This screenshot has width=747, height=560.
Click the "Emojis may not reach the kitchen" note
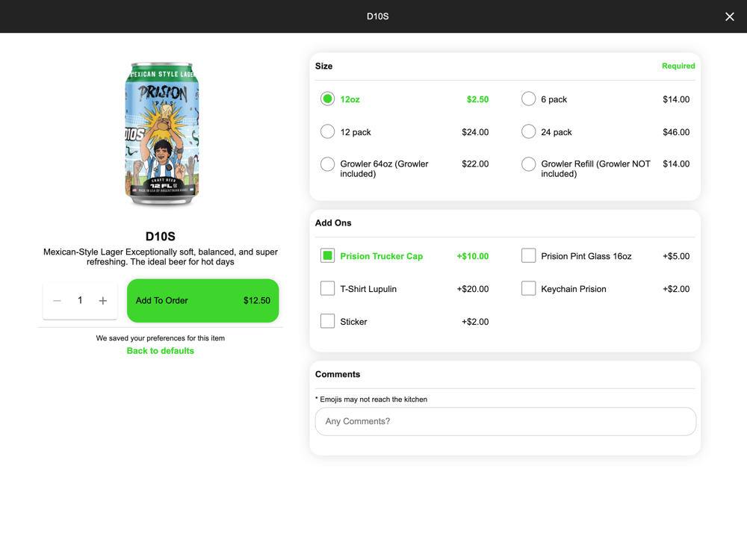(371, 399)
